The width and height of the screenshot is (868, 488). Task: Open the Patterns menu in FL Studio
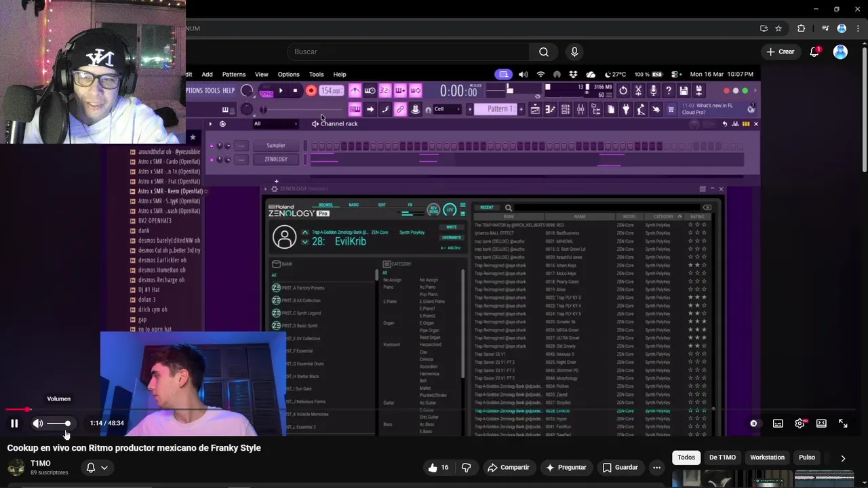234,75
